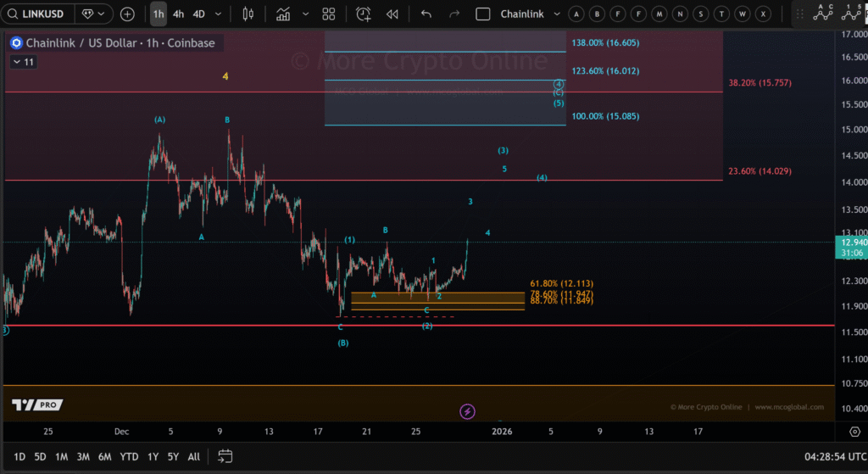Expand the timeframe interval dropdown
The height and width of the screenshot is (474, 868).
pos(219,14)
